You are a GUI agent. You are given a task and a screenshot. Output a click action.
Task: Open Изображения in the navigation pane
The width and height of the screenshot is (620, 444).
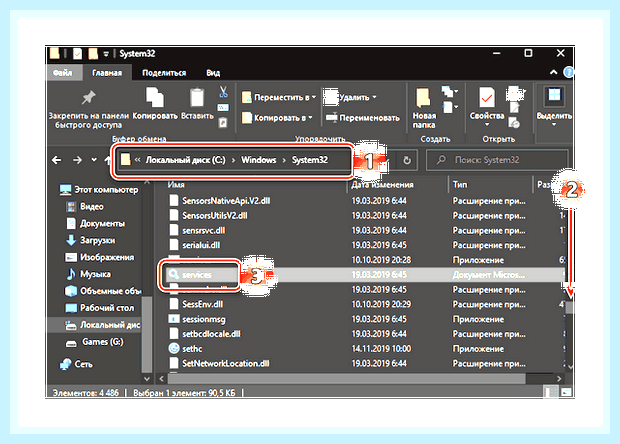click(100, 257)
